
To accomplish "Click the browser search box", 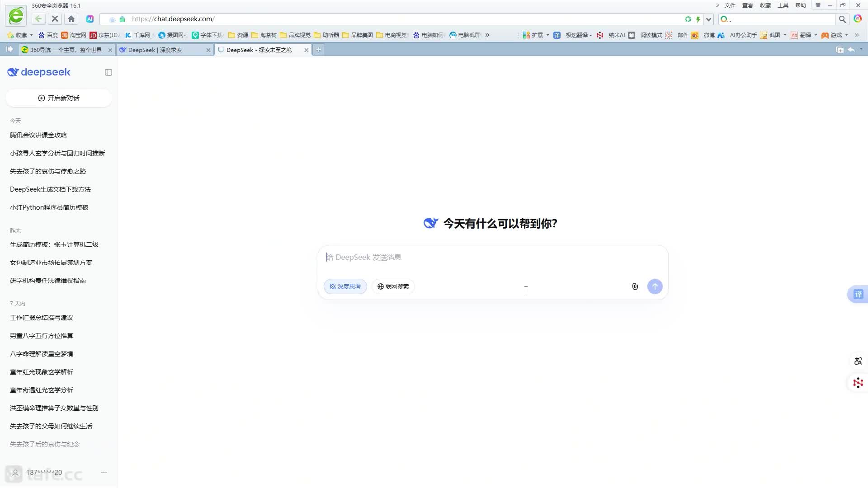I will (784, 19).
